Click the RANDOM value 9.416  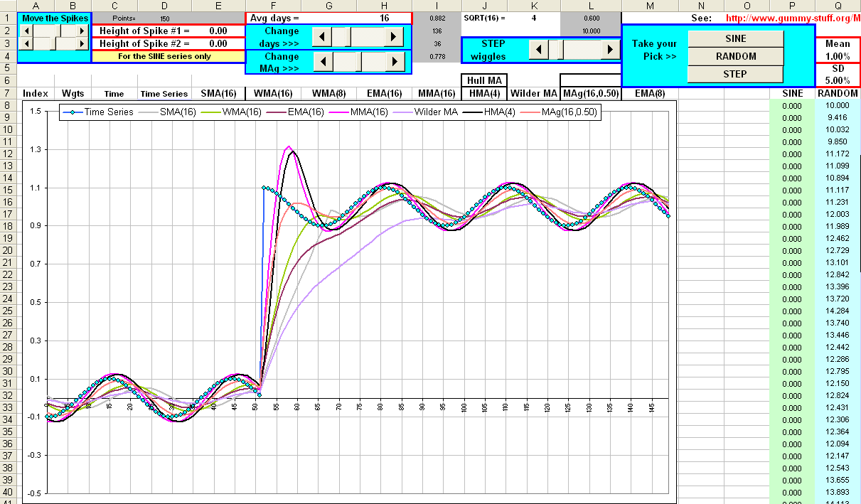pyautogui.click(x=838, y=117)
